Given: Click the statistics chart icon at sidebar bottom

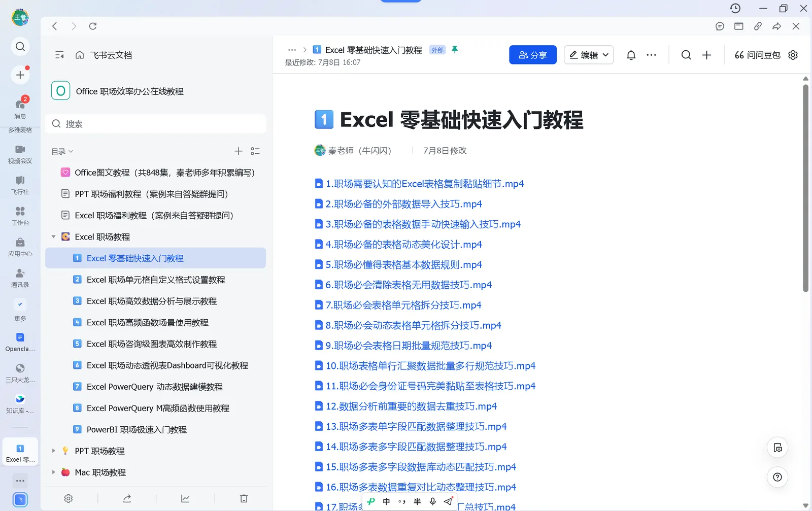Looking at the screenshot, I should [185, 499].
